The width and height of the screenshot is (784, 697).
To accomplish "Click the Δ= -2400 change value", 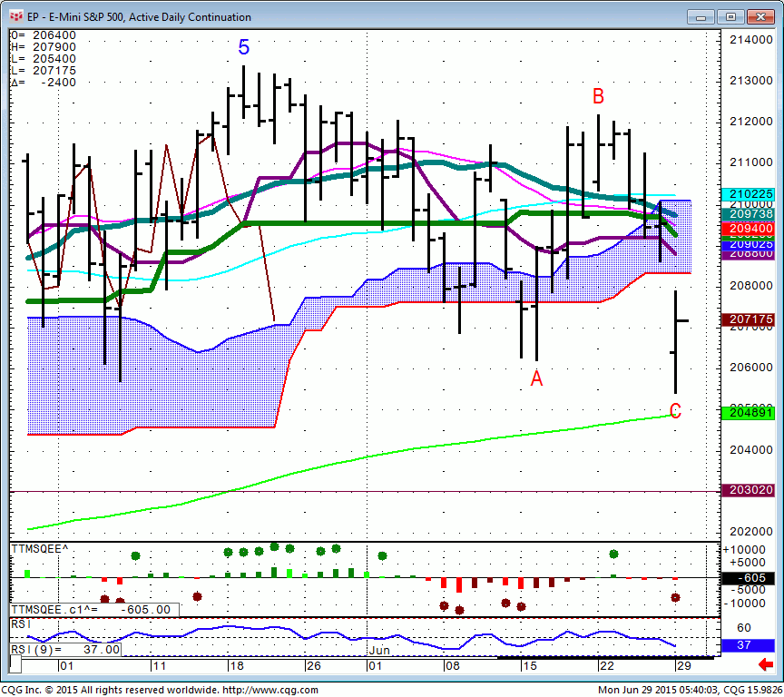I will tap(44, 83).
